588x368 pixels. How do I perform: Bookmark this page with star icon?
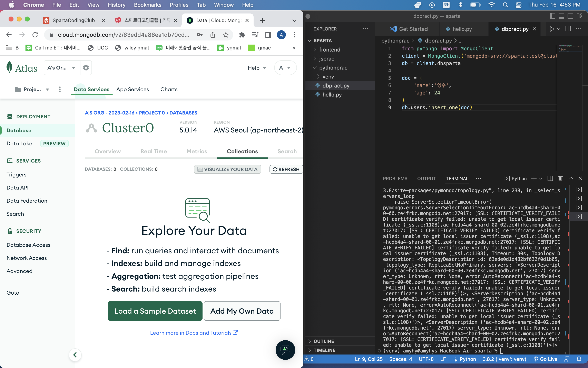(226, 35)
